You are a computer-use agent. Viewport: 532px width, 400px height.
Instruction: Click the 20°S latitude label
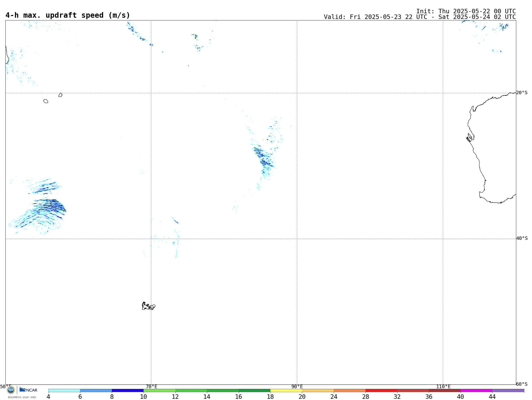(x=522, y=93)
